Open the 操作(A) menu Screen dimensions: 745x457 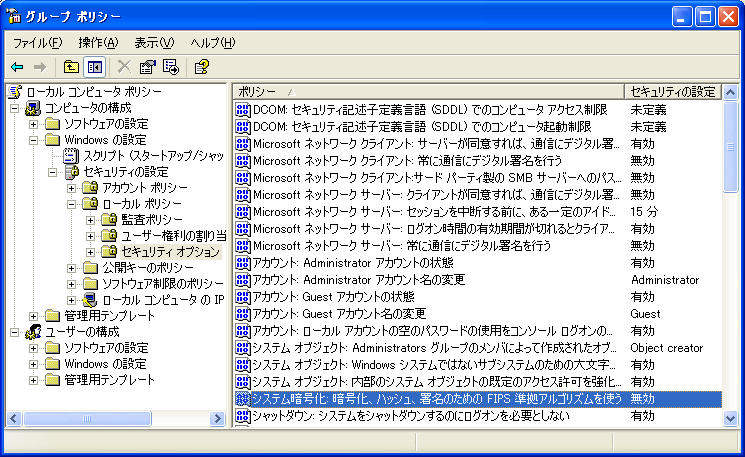(x=98, y=43)
